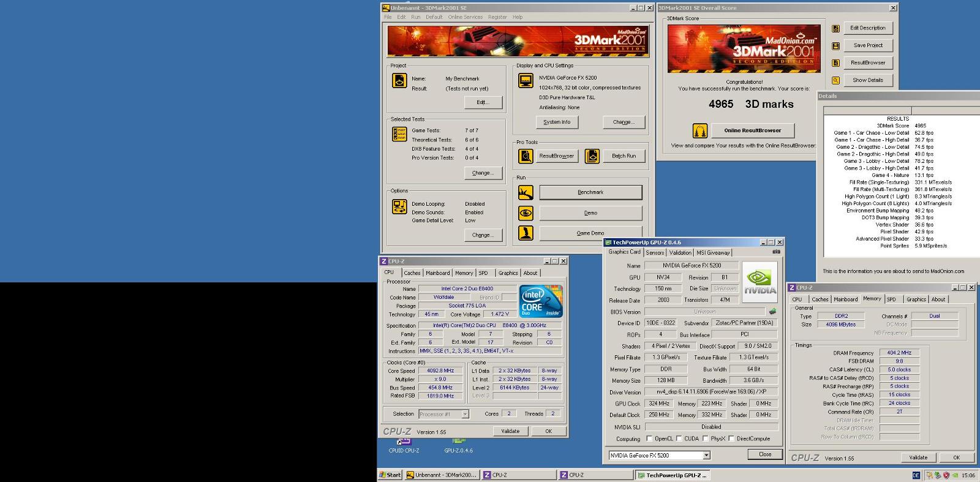Enable the CUDA checkbox in GPU-Z
Screen dimensions: 980x482
[x=678, y=439]
